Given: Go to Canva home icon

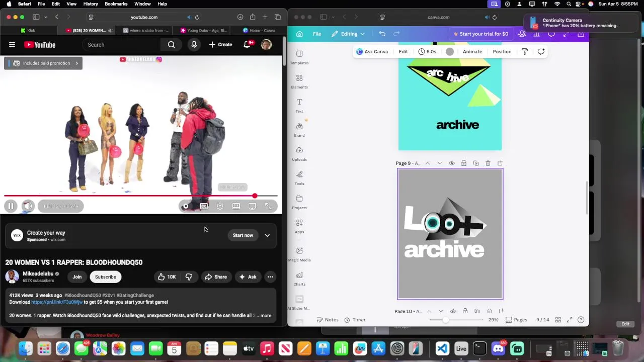Looking at the screenshot, I should click(299, 34).
